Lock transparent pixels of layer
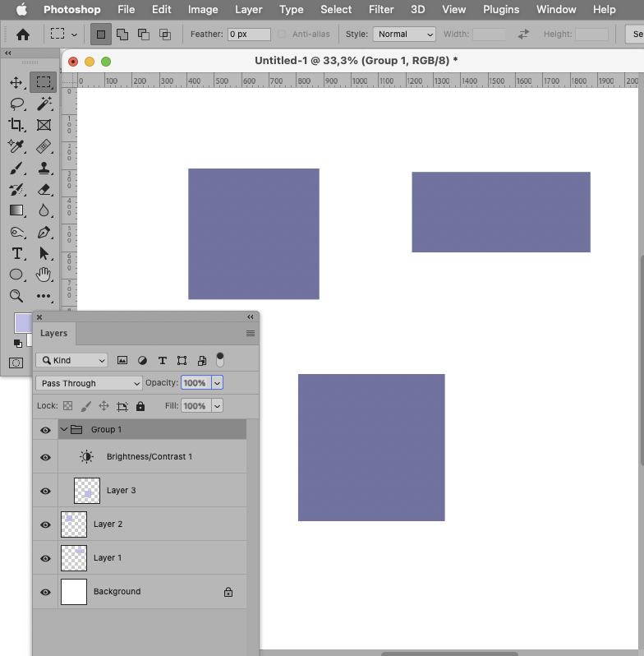 (x=67, y=406)
